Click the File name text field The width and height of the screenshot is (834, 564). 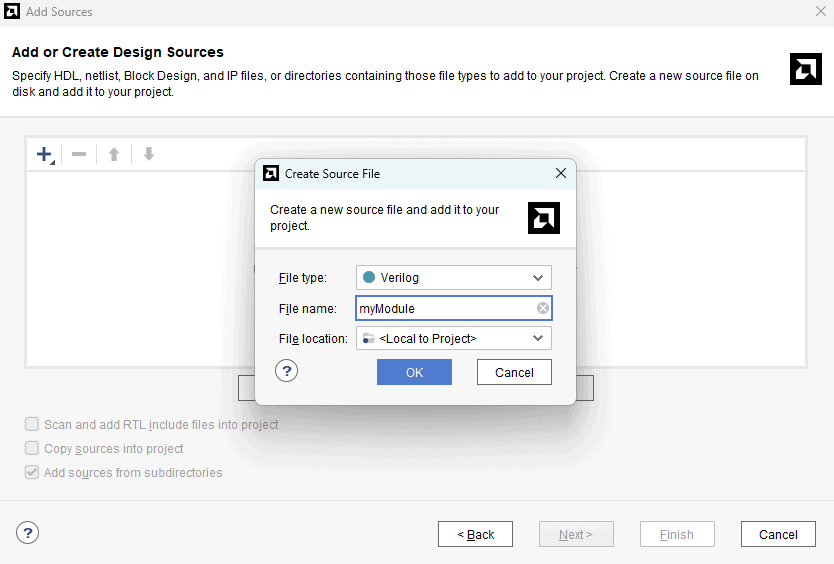[445, 308]
